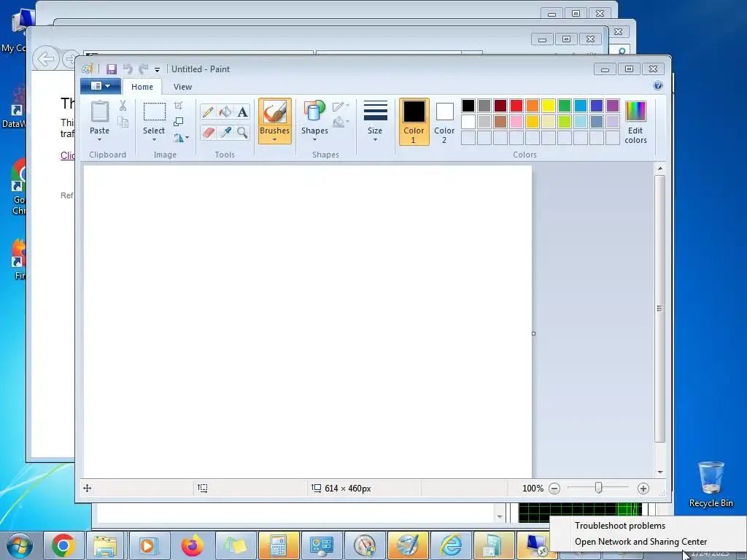This screenshot has width=747, height=560.
Task: Activate the Text tool
Action: [242, 112]
